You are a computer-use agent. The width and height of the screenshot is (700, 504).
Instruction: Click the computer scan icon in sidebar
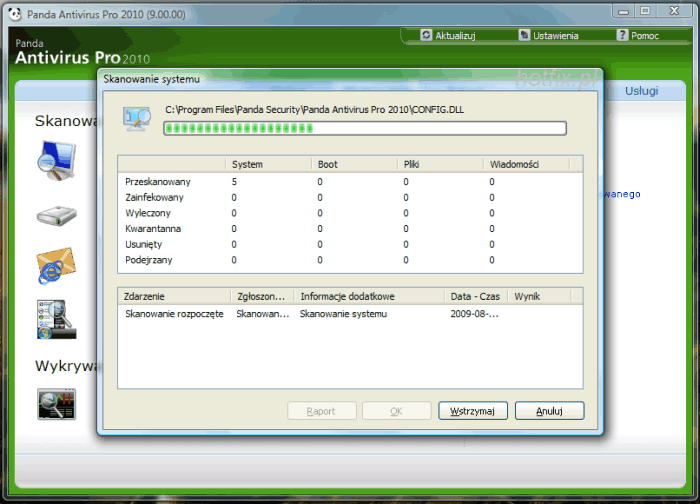tap(56, 160)
